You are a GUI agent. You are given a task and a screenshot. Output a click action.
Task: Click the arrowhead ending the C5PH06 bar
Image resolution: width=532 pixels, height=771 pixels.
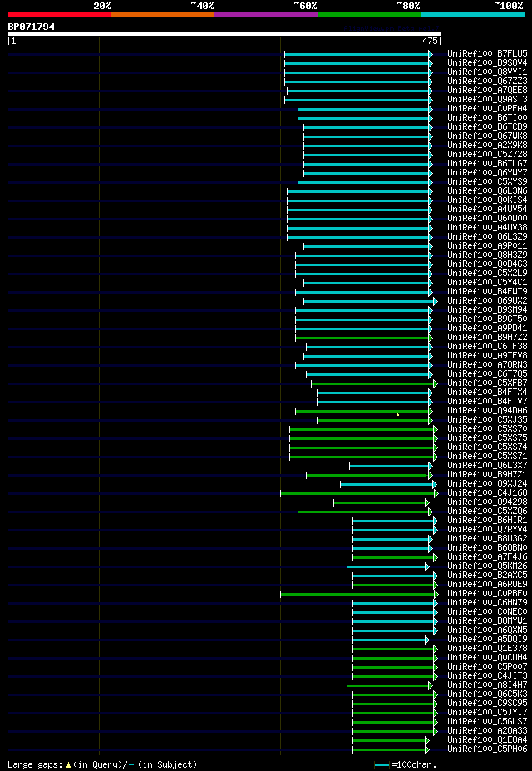427,749
